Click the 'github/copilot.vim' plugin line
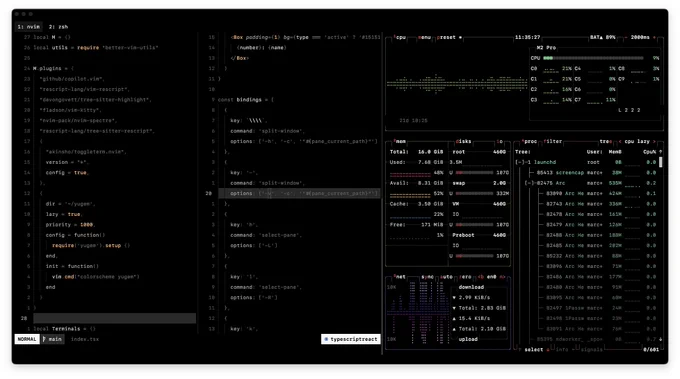Screen dimensions: 680x379 point(72,79)
